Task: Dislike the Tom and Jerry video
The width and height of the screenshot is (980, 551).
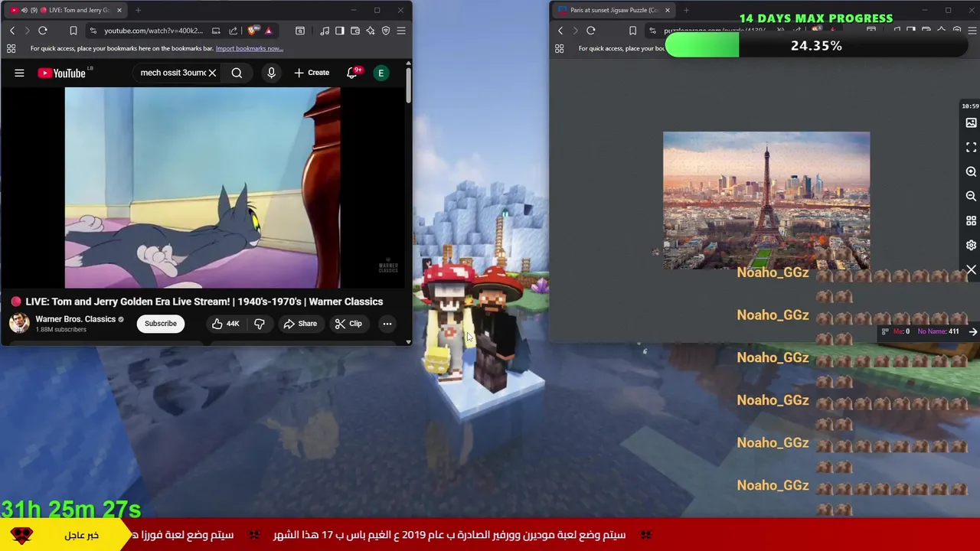Action: click(x=260, y=324)
